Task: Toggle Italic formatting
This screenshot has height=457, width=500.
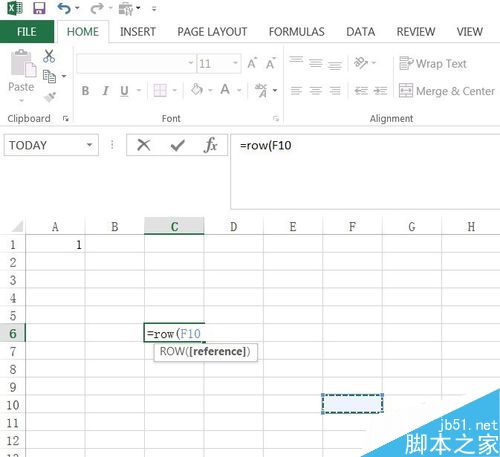Action: [x=105, y=91]
